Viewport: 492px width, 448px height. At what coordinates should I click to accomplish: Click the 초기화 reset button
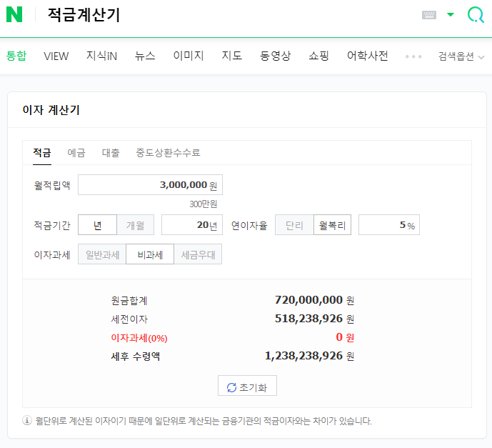coord(247,386)
